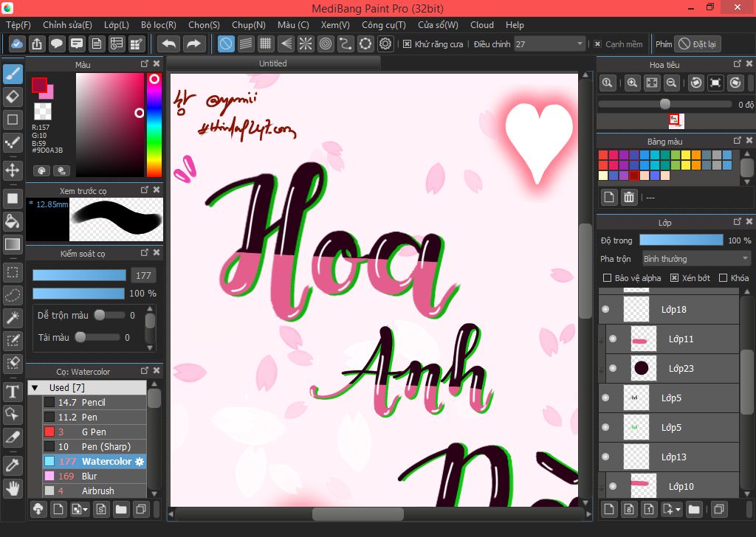Adjust the Độ trong opacity slider
The height and width of the screenshot is (537, 756).
[x=681, y=240]
